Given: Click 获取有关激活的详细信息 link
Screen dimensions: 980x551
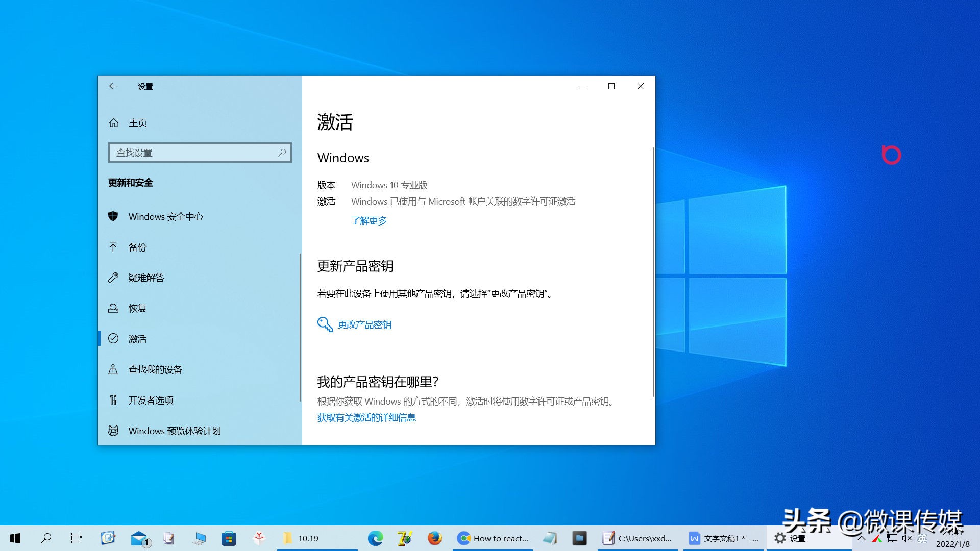Looking at the screenshot, I should [x=366, y=417].
